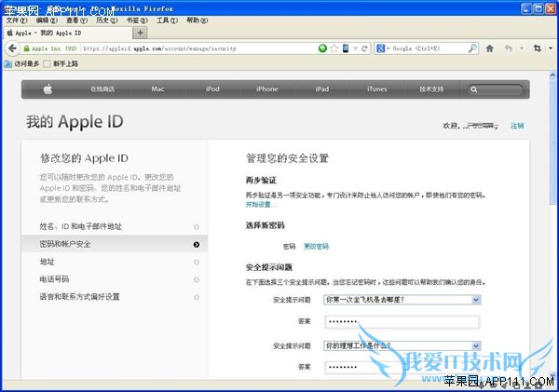The height and width of the screenshot is (392, 559).
Task: Open the 工具 (Tools) menu
Action: click(166, 20)
